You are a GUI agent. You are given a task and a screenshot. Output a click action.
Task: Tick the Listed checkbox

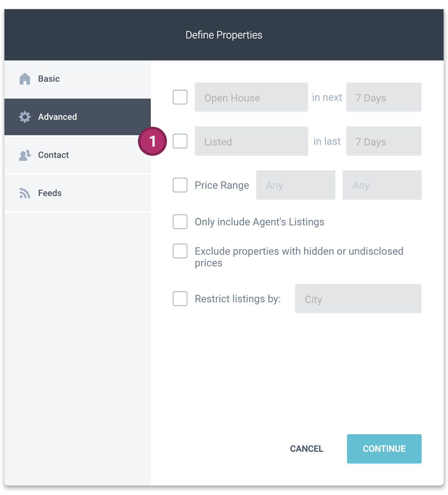pyautogui.click(x=180, y=141)
